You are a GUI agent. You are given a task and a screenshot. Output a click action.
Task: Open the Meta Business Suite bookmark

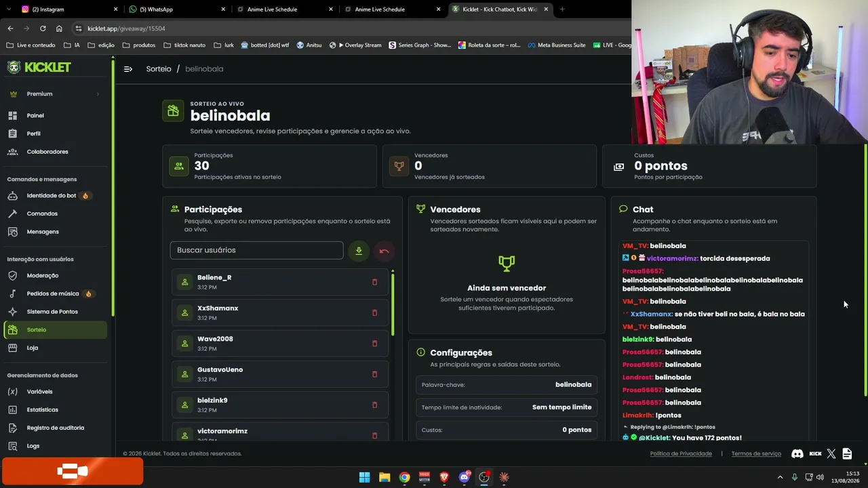click(556, 45)
